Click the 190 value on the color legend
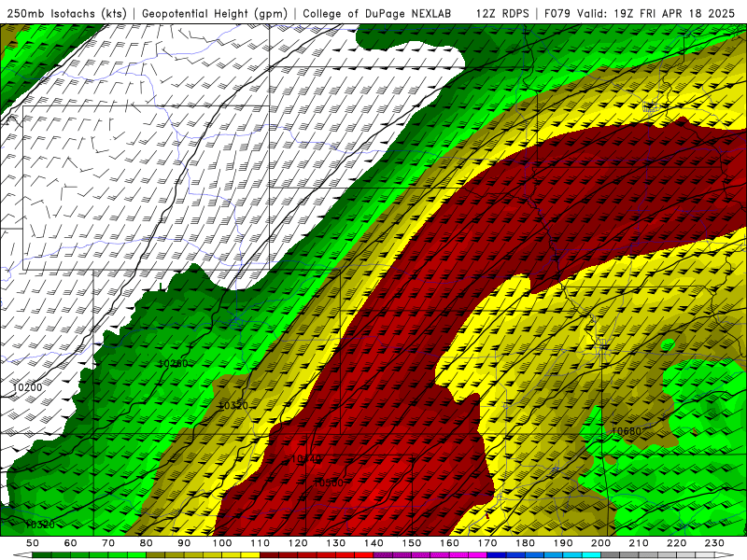The height and width of the screenshot is (560, 747). tap(563, 543)
